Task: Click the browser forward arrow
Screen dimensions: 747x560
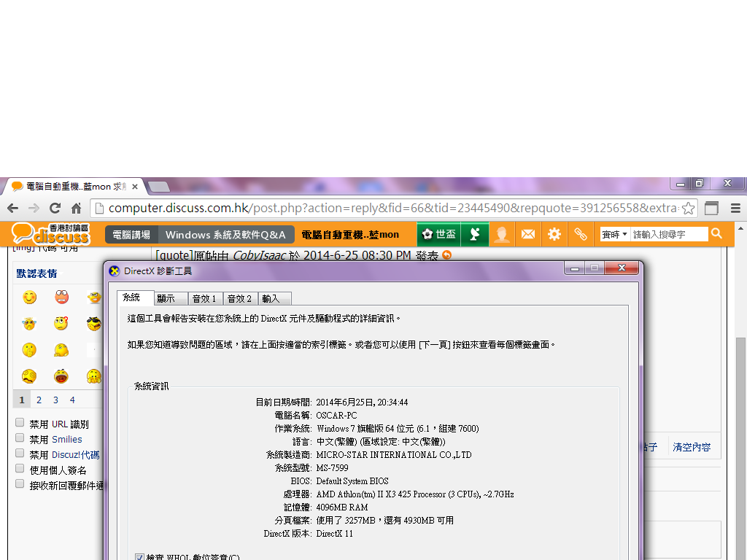Action: [x=34, y=208]
